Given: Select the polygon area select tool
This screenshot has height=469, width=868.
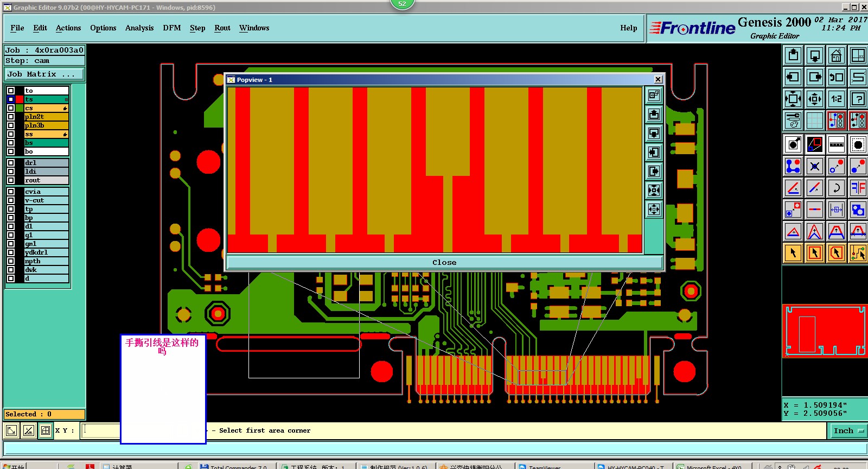Looking at the screenshot, I should (837, 253).
